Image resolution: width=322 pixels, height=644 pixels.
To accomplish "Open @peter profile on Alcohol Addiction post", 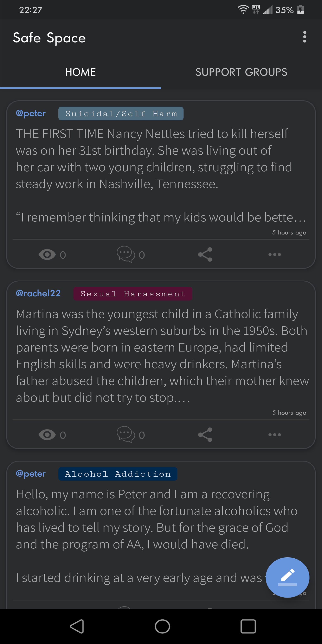I will [x=31, y=474].
